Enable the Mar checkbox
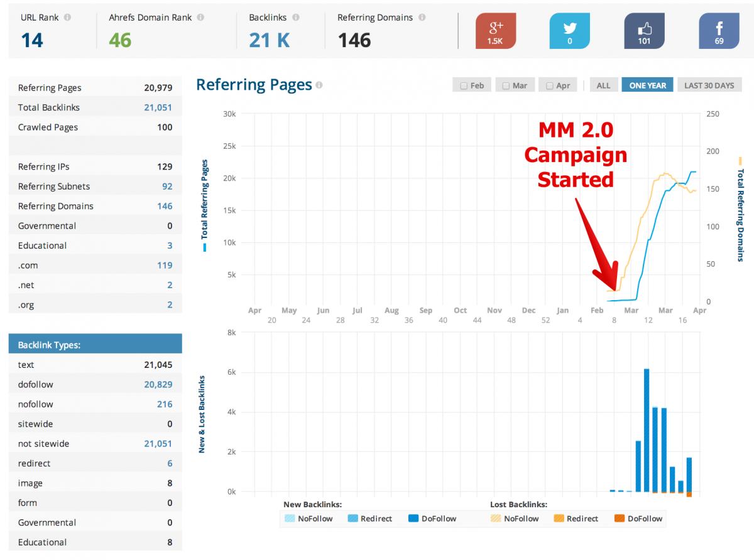Image resolution: width=754 pixels, height=560 pixels. pyautogui.click(x=506, y=85)
